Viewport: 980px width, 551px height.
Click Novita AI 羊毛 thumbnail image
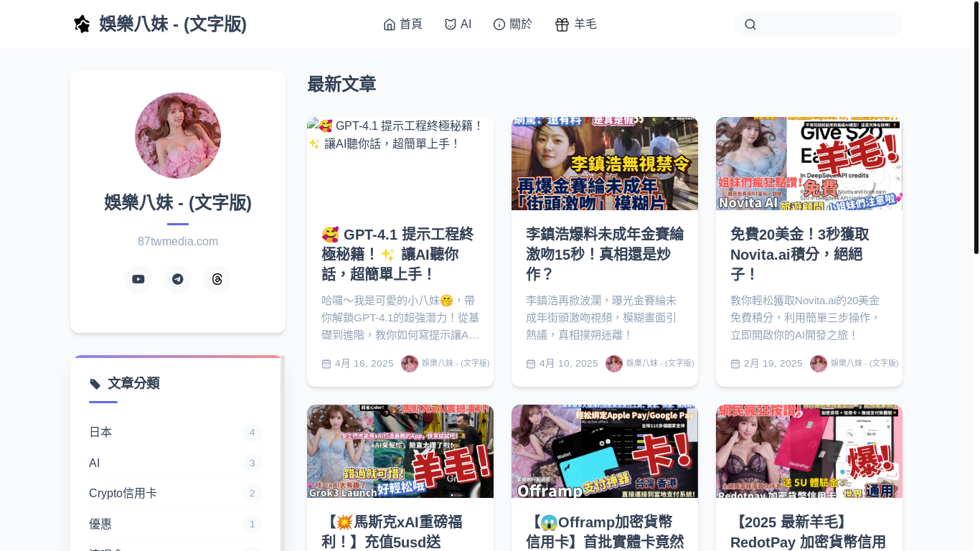pos(809,164)
